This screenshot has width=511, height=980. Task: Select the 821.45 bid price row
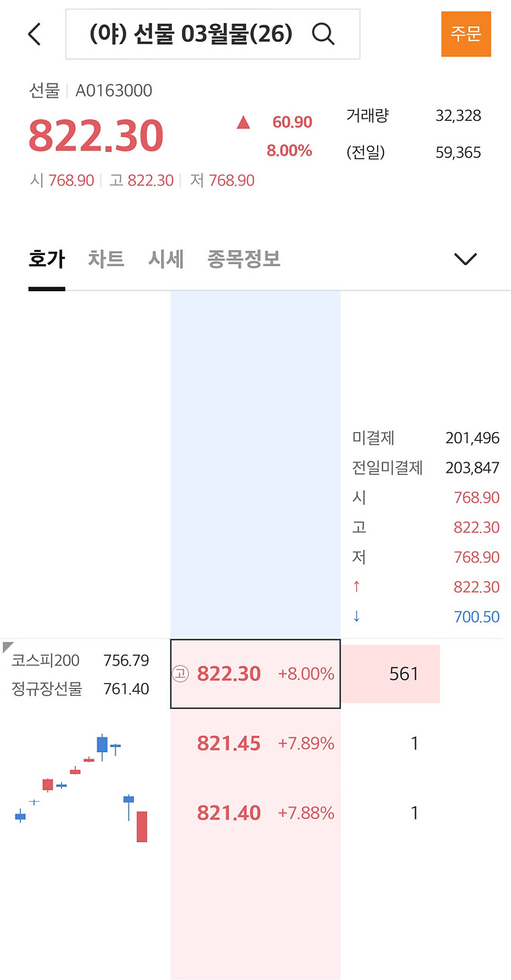[254, 743]
